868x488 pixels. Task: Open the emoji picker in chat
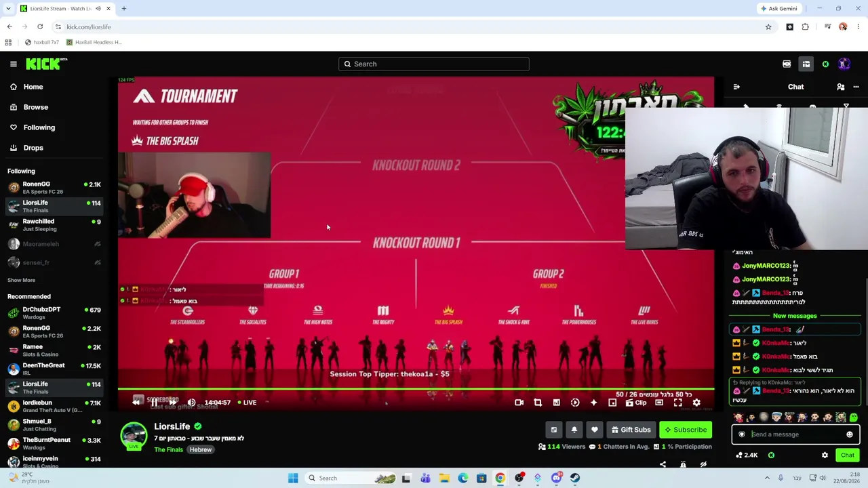(850, 434)
